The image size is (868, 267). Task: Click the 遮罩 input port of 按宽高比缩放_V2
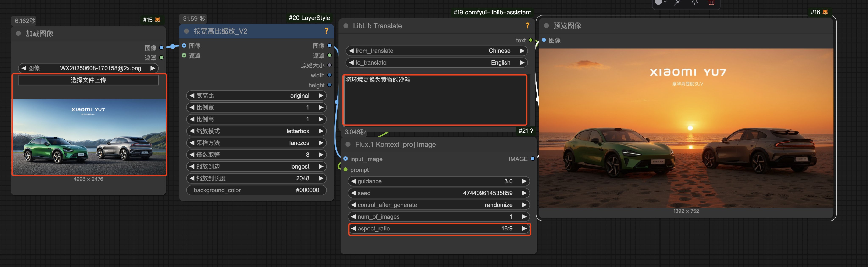(x=184, y=55)
